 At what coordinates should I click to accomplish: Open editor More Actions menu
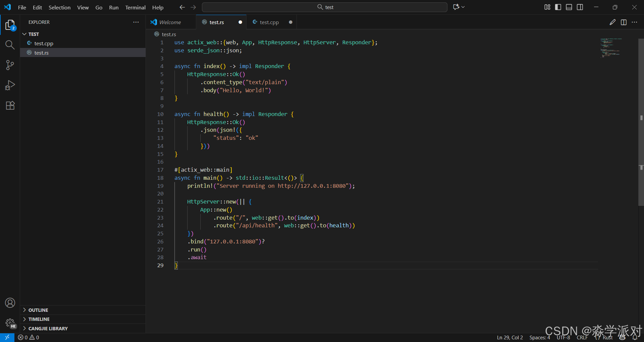pyautogui.click(x=634, y=22)
